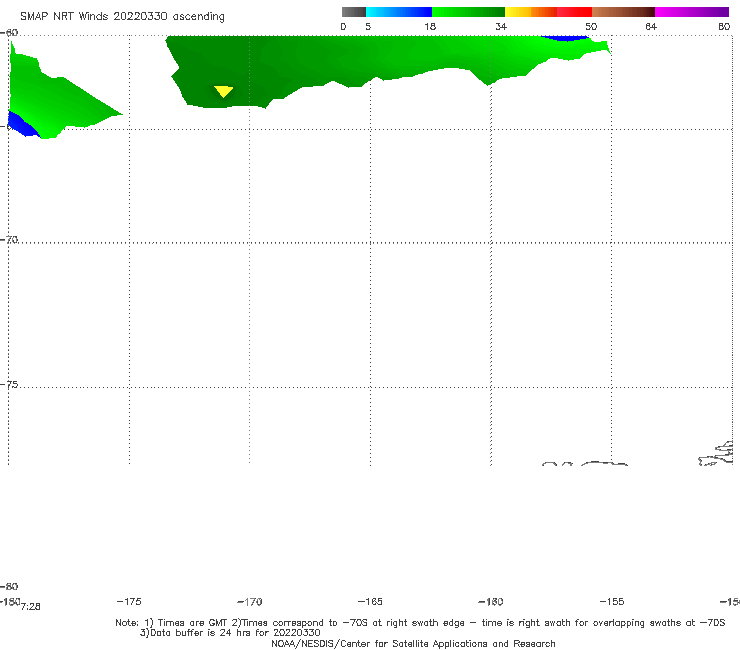
Task: Click the dark blue patch in the left swath
Action: click(23, 125)
